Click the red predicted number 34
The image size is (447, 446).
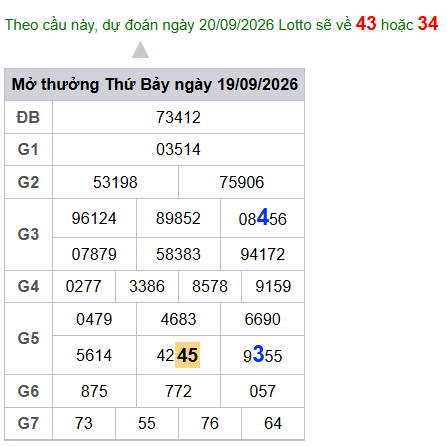(x=428, y=24)
